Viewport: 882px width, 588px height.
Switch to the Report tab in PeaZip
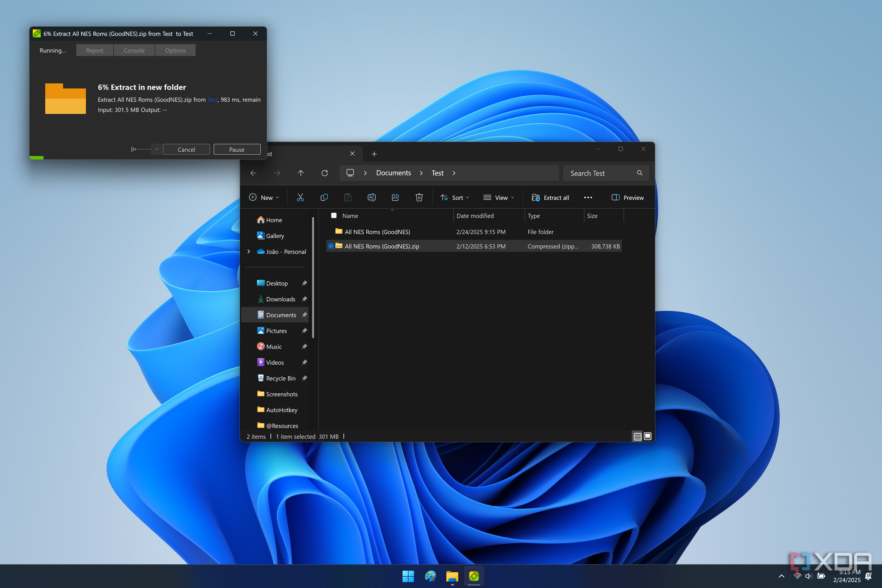tap(95, 50)
